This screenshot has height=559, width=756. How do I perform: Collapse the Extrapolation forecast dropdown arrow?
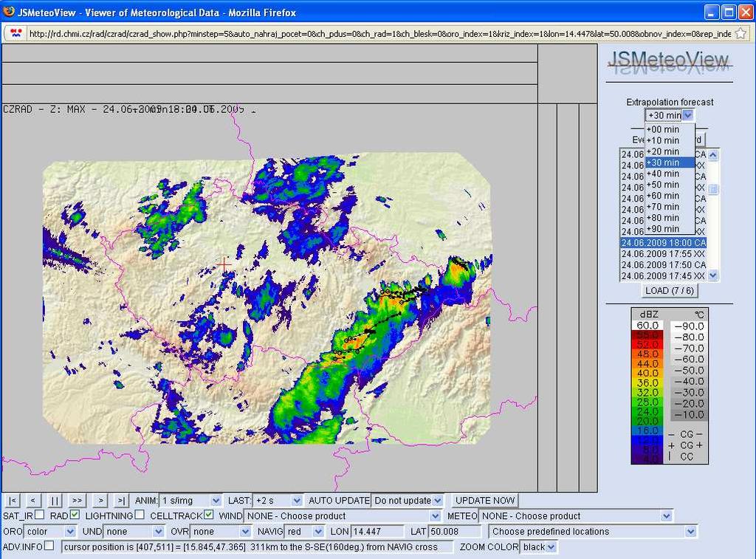pos(688,115)
